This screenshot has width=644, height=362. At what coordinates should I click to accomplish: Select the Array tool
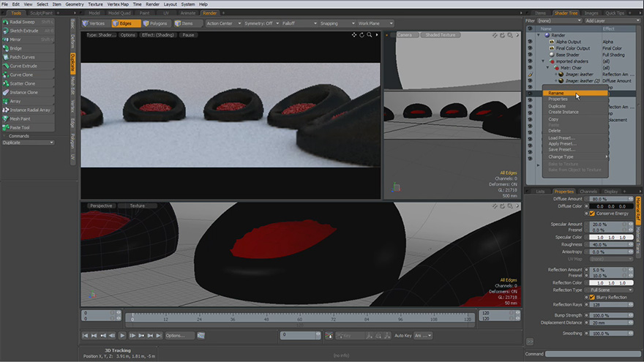[x=28, y=102]
